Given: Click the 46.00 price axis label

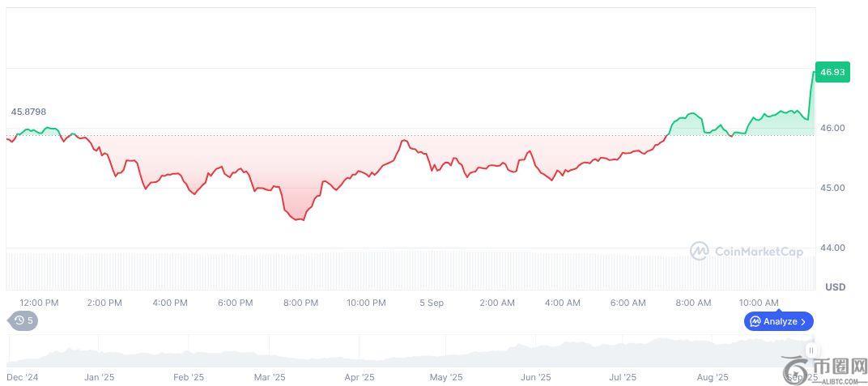Looking at the screenshot, I should 832,128.
